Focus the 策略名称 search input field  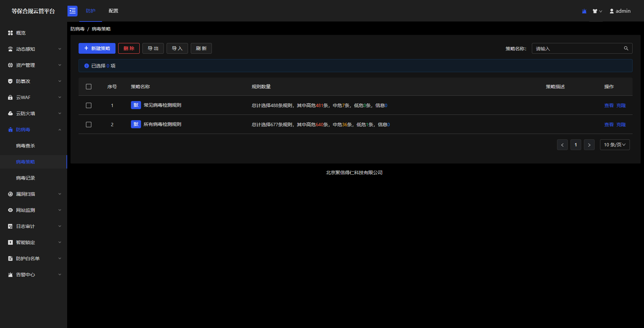pos(582,48)
